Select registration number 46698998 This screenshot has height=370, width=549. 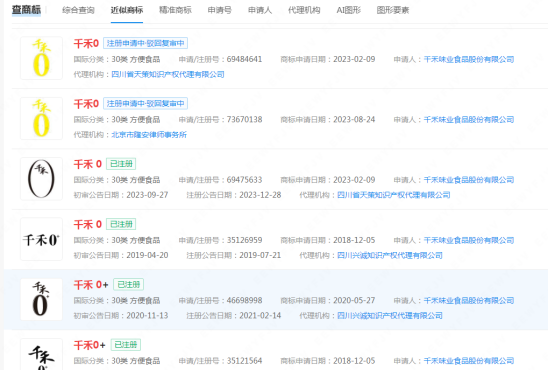point(244,300)
